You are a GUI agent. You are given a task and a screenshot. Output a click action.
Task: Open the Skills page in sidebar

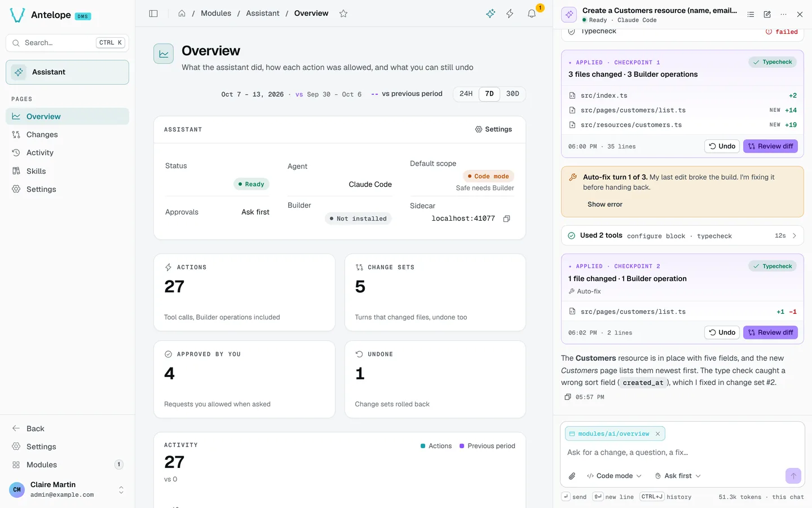(x=67, y=171)
